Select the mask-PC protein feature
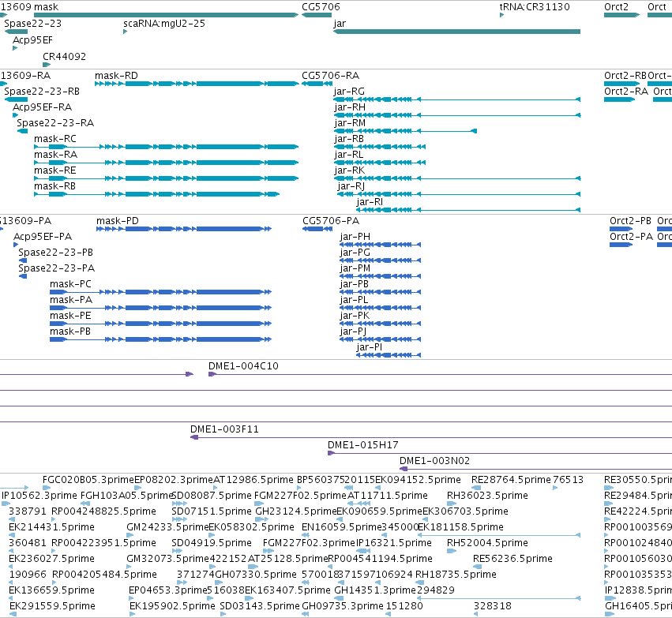Viewport: 672px width, 618px height. [x=161, y=292]
